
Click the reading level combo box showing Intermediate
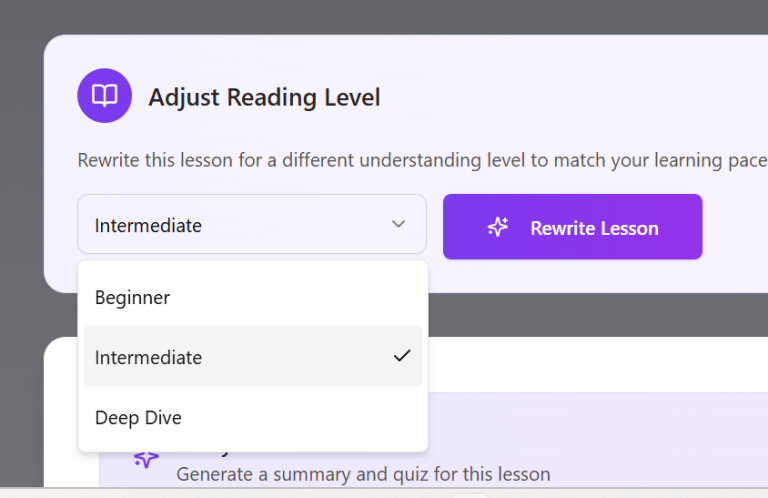pos(240,224)
